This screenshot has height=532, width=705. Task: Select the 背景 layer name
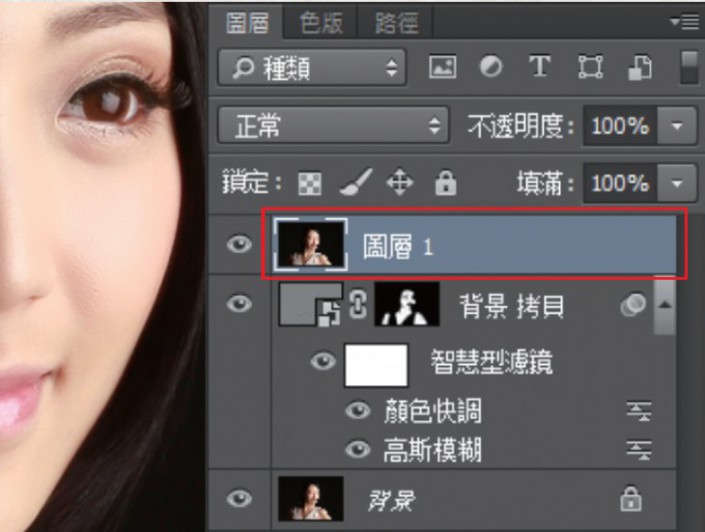391,500
